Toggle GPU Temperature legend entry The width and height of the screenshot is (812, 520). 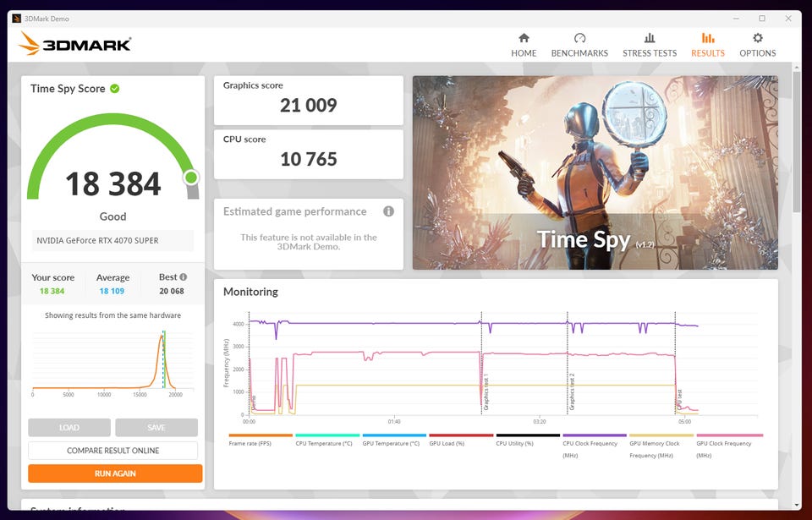[x=393, y=441]
